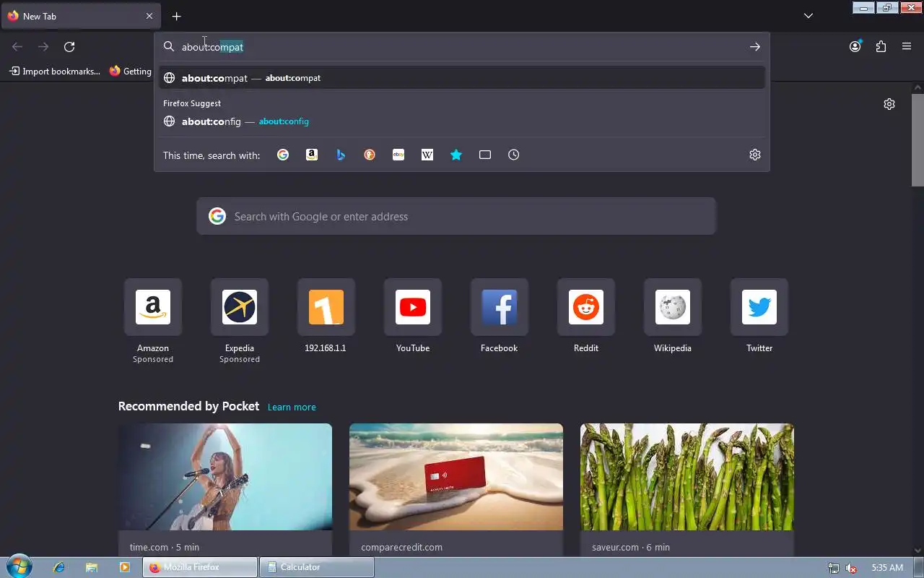924x578 pixels.
Task: Click Mozilla Firefox taskbar button
Action: (x=199, y=567)
